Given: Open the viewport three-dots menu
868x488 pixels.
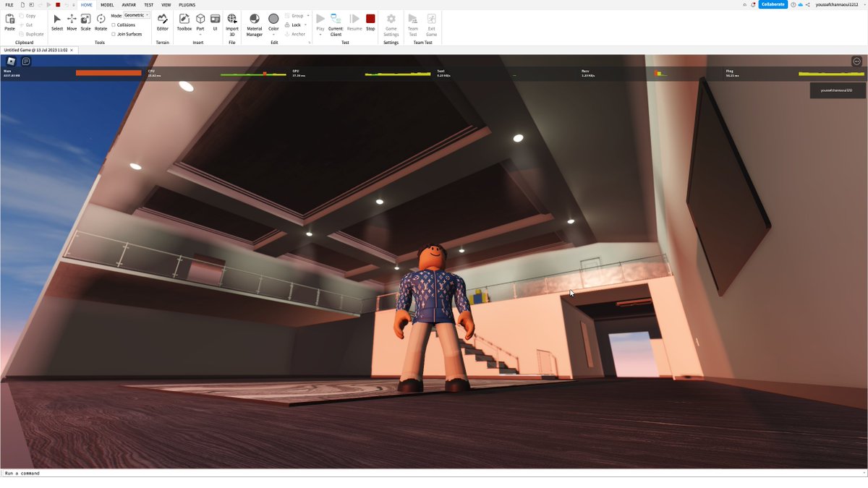Looking at the screenshot, I should click(856, 61).
